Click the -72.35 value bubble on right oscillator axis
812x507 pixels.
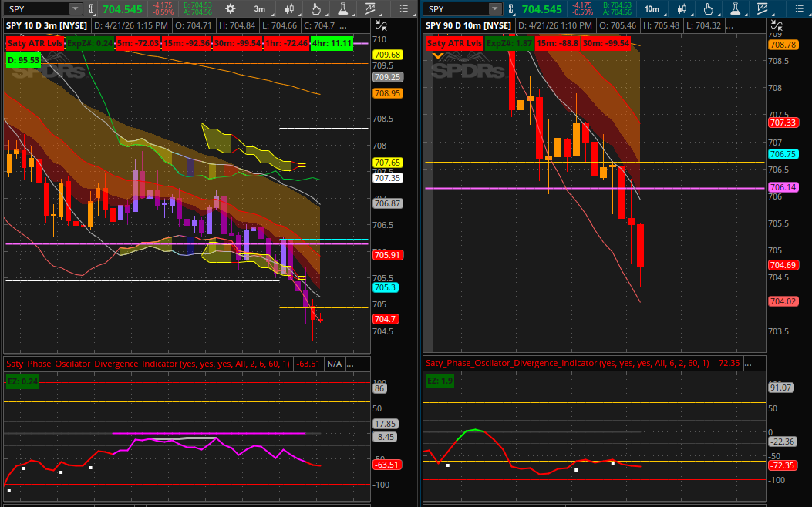point(783,465)
